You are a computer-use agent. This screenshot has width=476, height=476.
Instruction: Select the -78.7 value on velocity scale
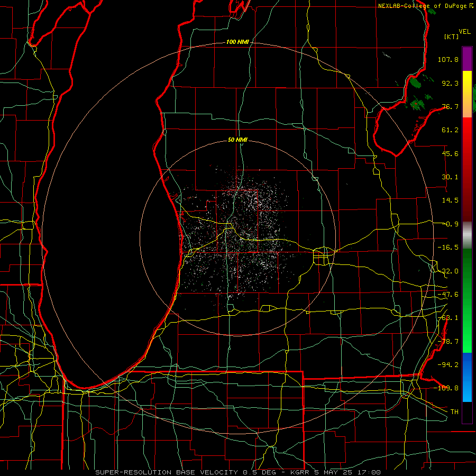(448, 342)
